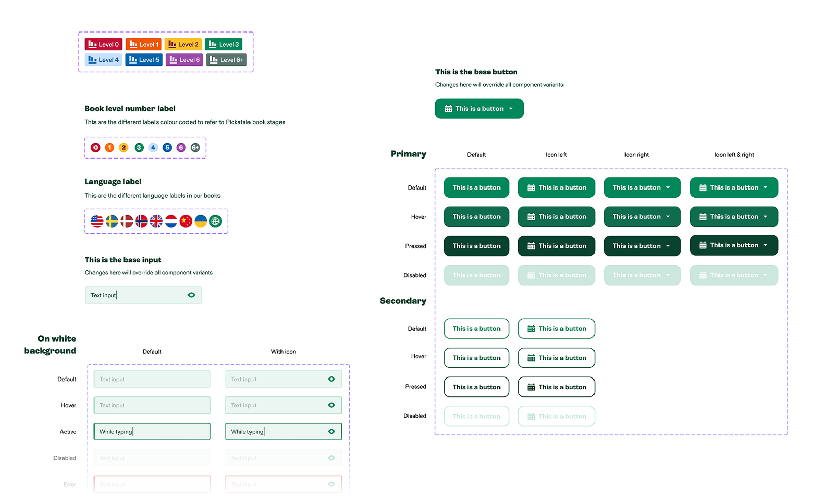Viewport: 813px width, 504px height.
Task: Select the light blue number 4 circle
Action: tap(153, 148)
